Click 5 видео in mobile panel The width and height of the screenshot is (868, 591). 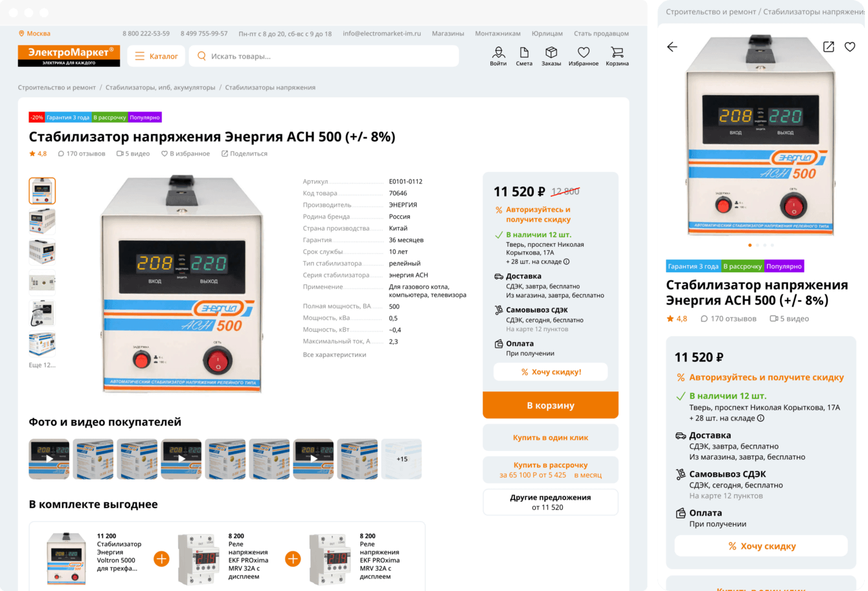tap(789, 319)
